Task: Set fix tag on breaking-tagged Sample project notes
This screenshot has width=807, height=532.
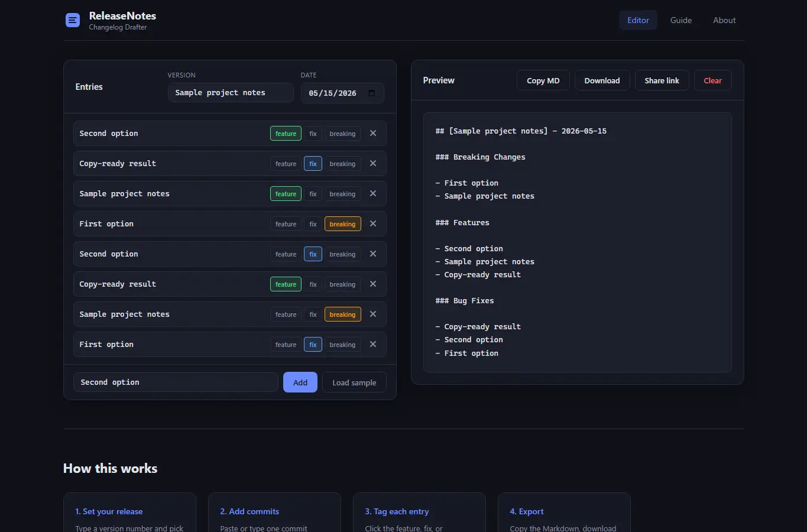Action: click(313, 314)
